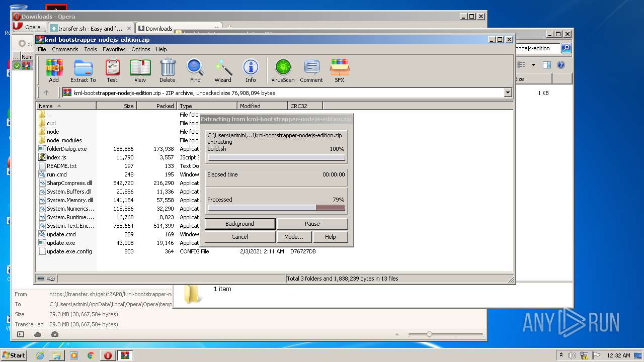644x362 pixels.
Task: Expand the archive path dropdown
Action: pyautogui.click(x=508, y=93)
